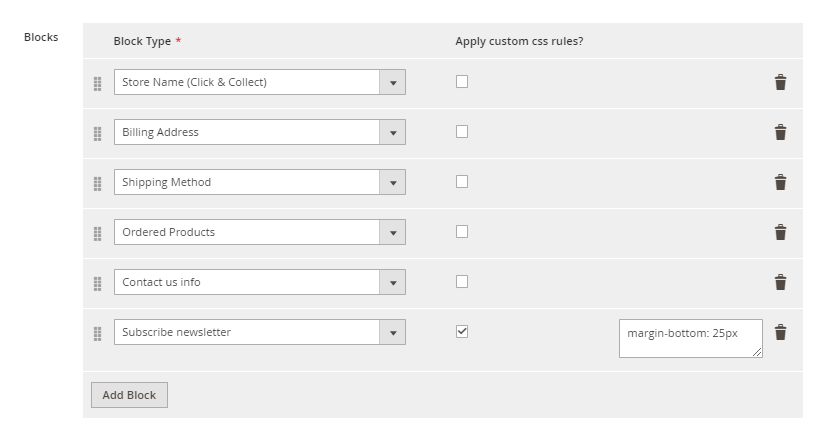This screenshot has width=825, height=446.
Task: Check custom css box for Contact us info
Action: 462,282
